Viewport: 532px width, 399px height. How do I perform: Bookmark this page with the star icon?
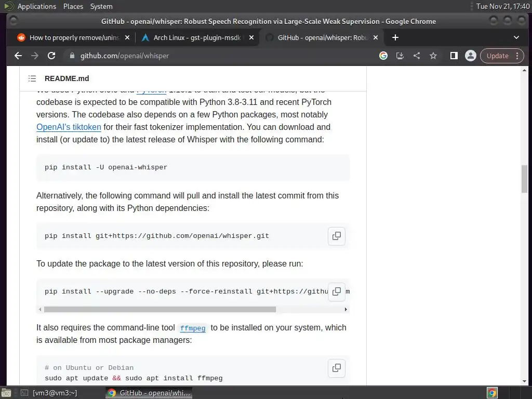tap(433, 56)
